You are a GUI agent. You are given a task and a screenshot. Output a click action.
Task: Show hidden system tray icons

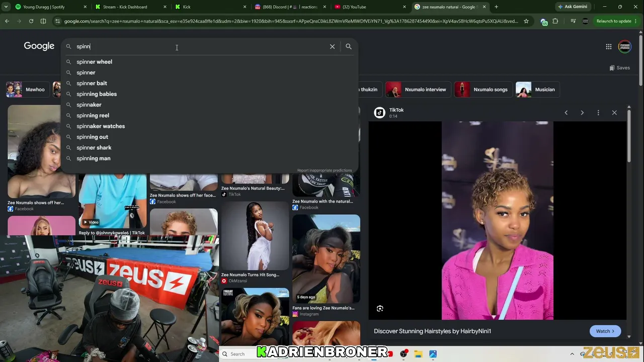572,354
